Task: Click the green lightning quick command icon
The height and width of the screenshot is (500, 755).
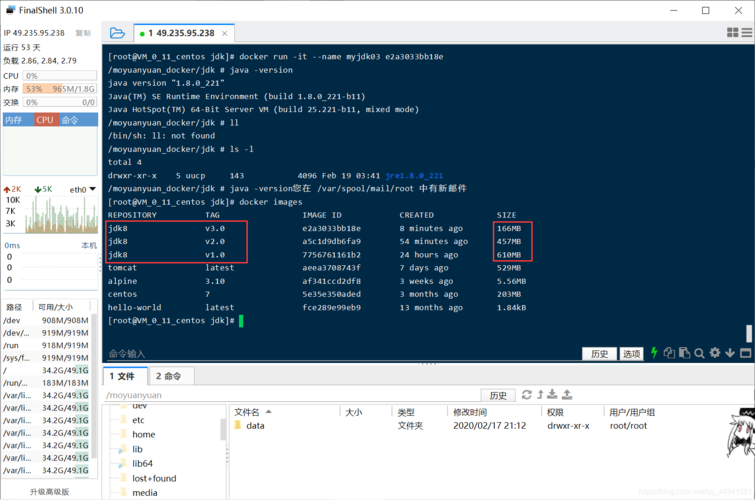Action: [654, 353]
